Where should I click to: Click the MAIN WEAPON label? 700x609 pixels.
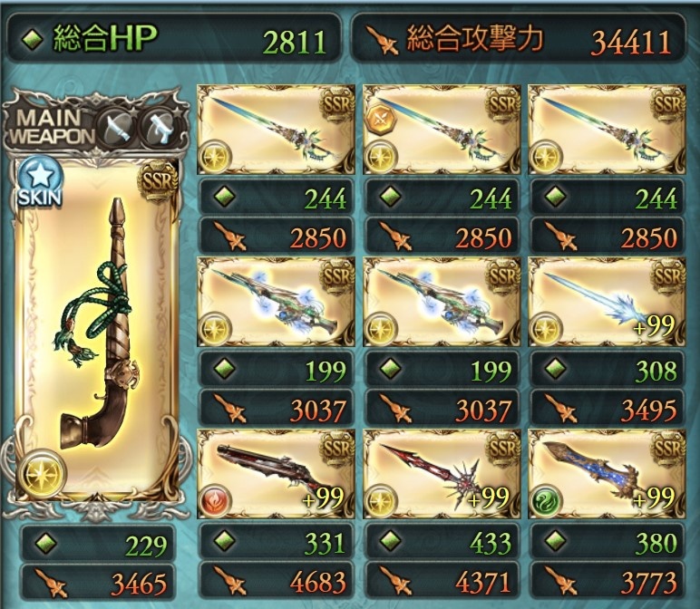point(52,127)
